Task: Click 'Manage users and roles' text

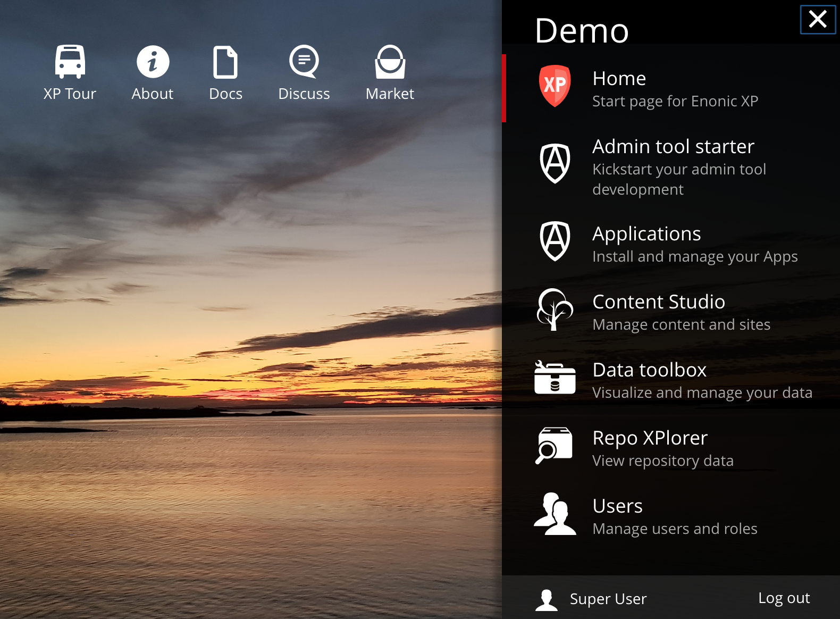Action: coord(675,529)
